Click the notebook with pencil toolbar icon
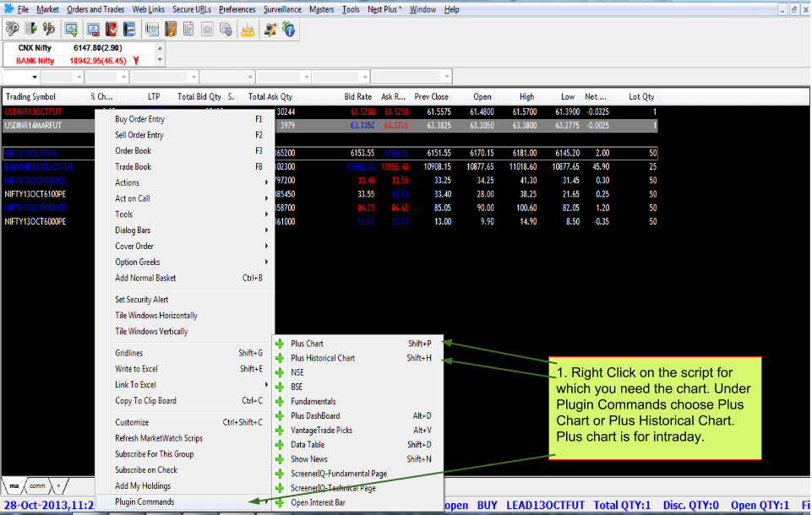812x515 pixels. click(171, 30)
